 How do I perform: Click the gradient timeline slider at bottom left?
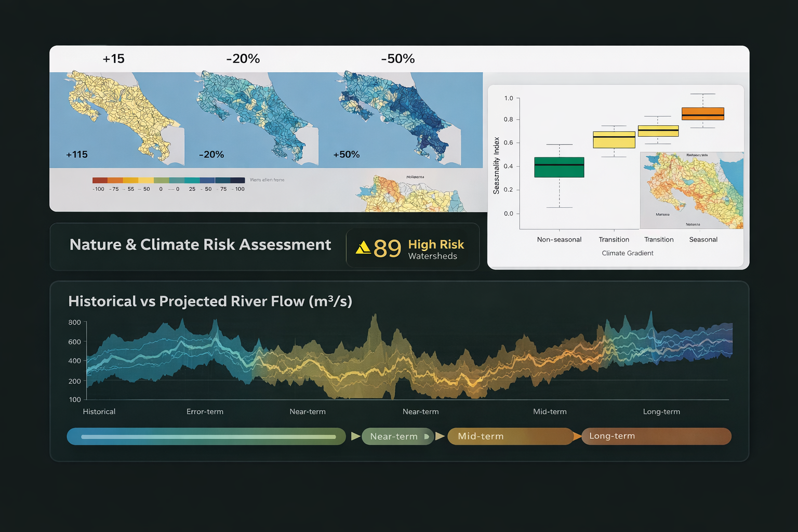[206, 436]
